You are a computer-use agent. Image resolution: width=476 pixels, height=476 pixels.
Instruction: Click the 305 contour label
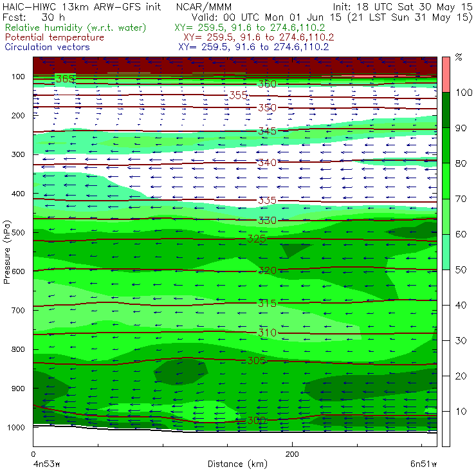pos(257,361)
